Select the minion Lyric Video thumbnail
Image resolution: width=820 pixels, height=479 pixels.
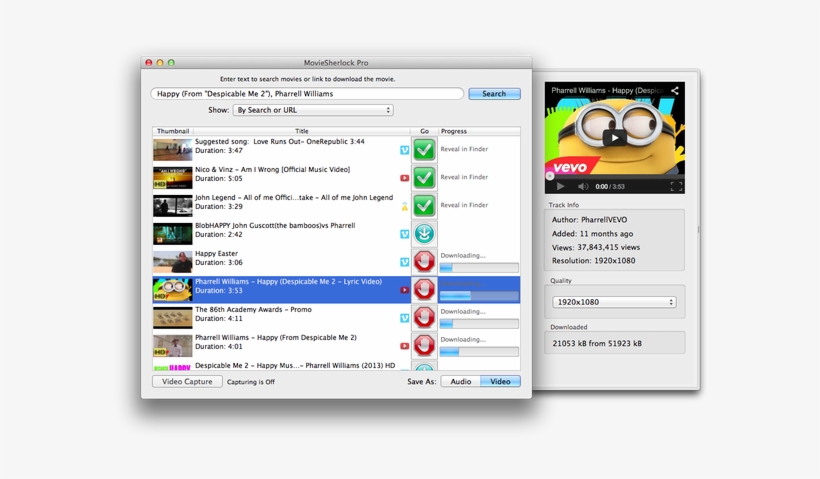pyautogui.click(x=173, y=290)
